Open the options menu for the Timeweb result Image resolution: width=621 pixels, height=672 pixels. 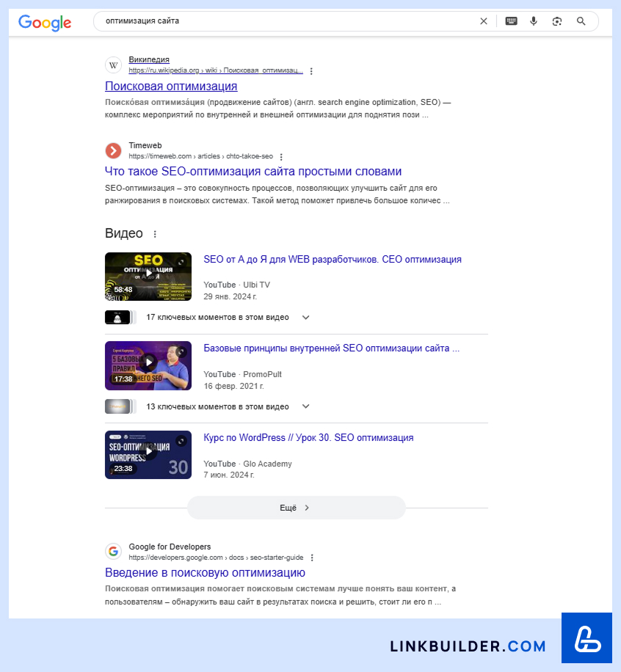(281, 157)
